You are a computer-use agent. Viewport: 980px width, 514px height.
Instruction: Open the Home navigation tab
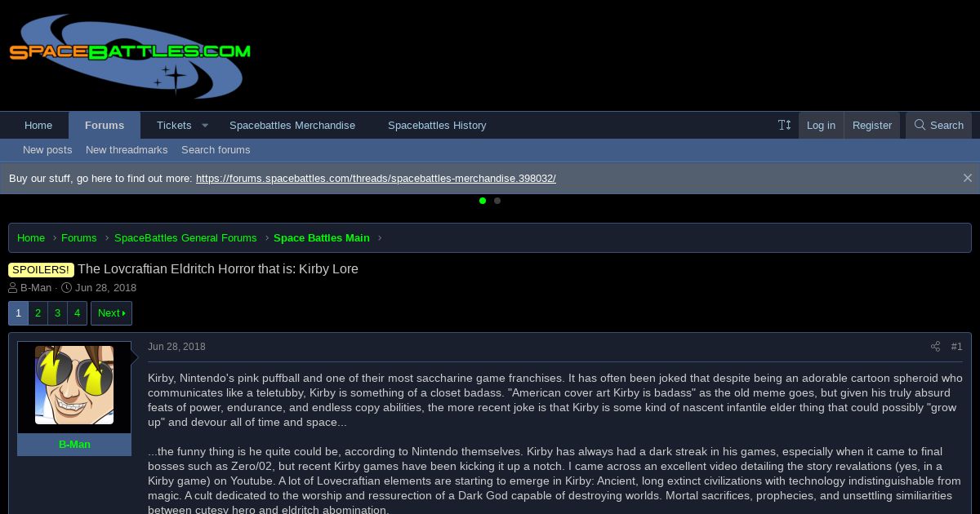click(x=38, y=125)
